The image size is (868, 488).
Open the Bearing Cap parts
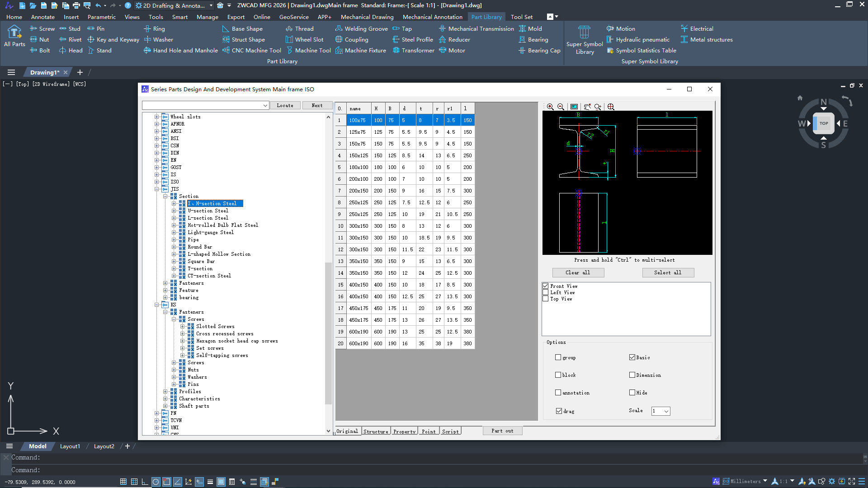point(539,50)
